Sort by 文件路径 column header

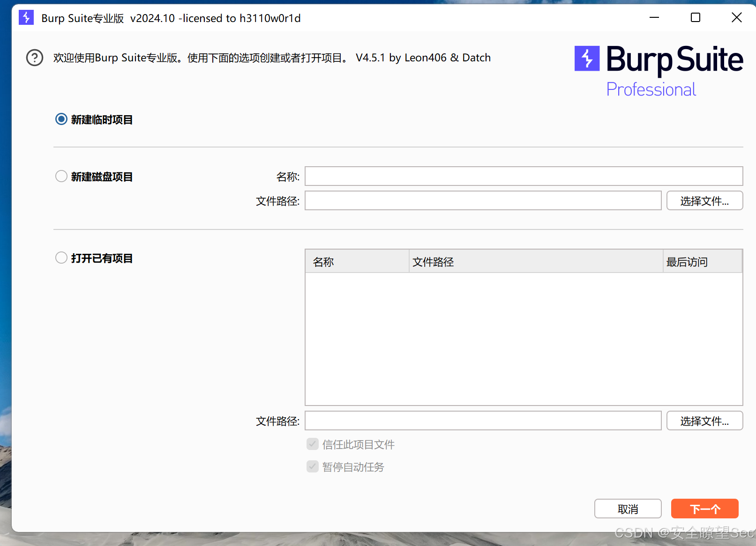[x=536, y=261]
